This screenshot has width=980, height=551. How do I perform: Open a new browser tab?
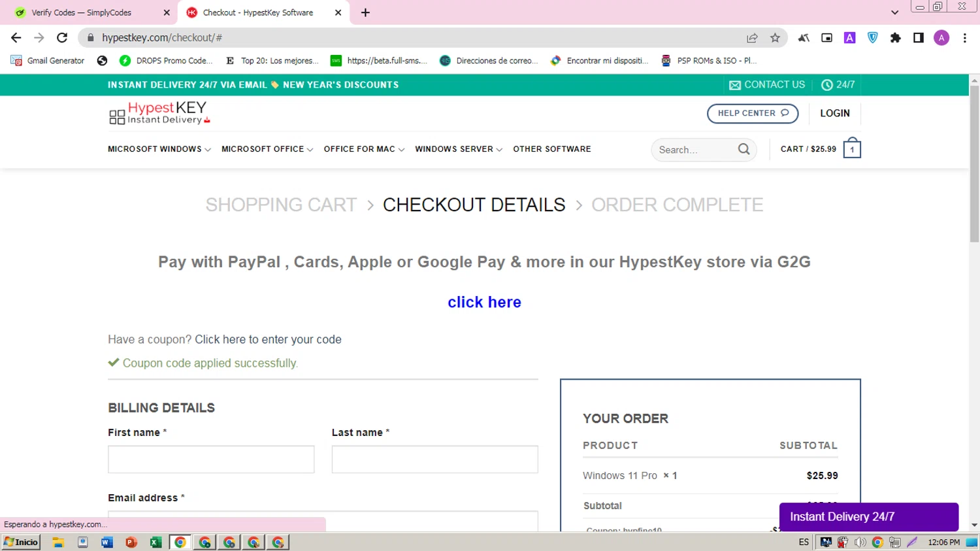[365, 12]
